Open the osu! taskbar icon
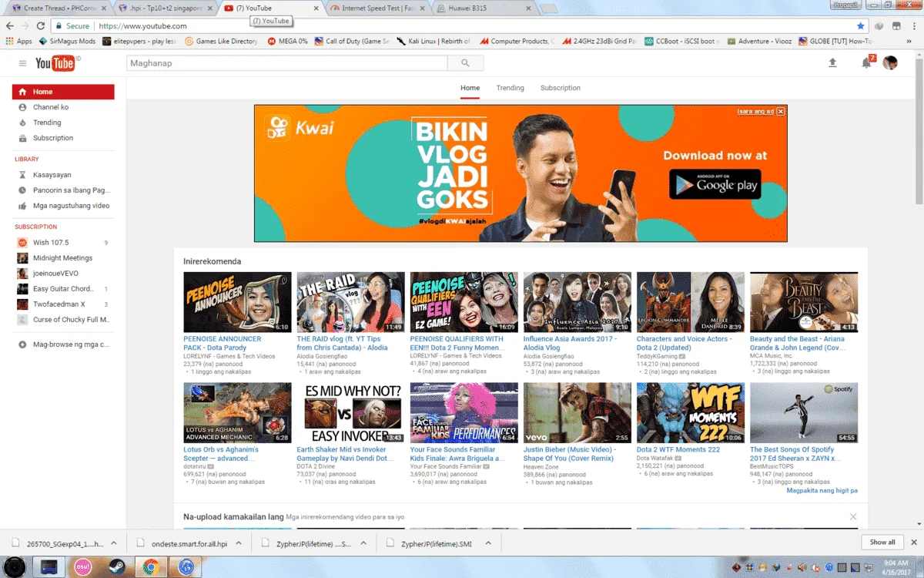 pos(83,567)
